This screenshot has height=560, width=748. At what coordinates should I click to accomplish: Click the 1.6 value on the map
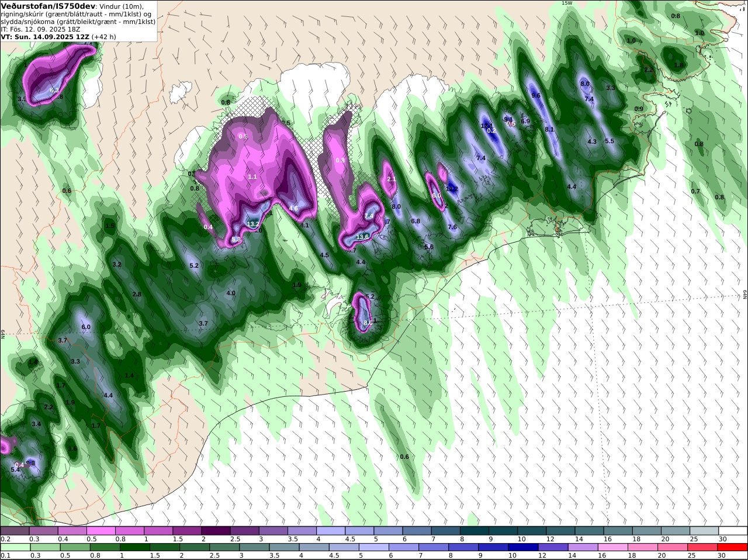pos(72,448)
